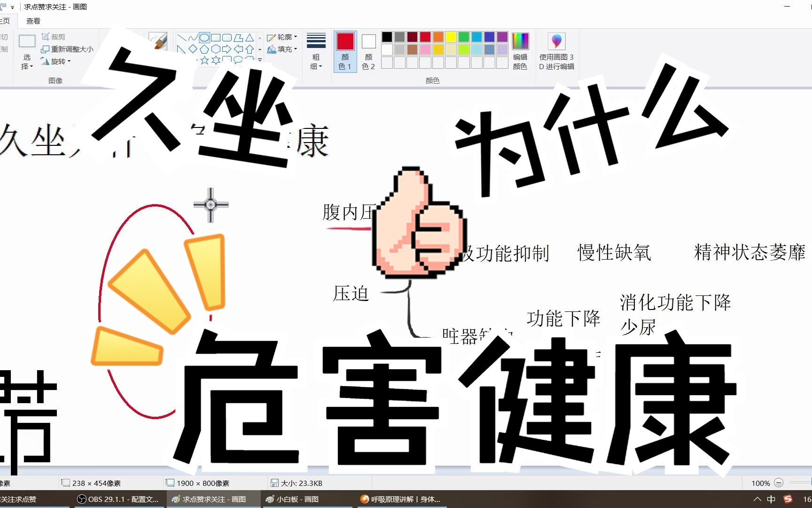Pick the lime color swatch

click(x=464, y=49)
